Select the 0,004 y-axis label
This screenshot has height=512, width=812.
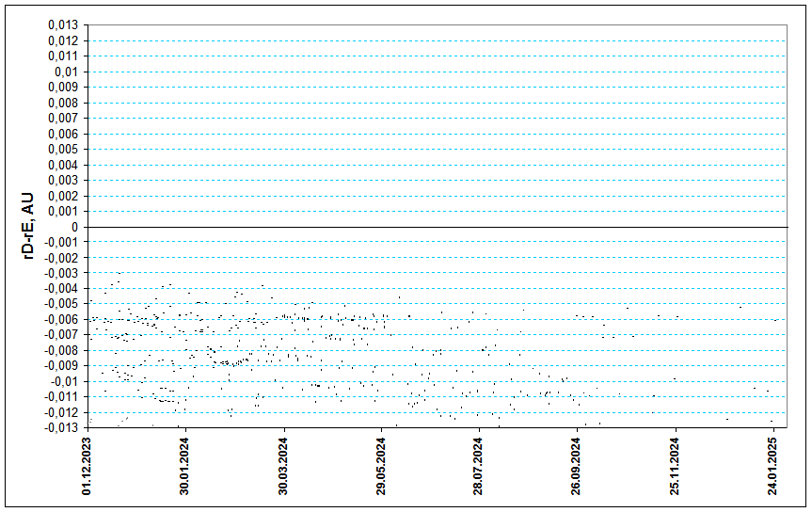(63, 165)
